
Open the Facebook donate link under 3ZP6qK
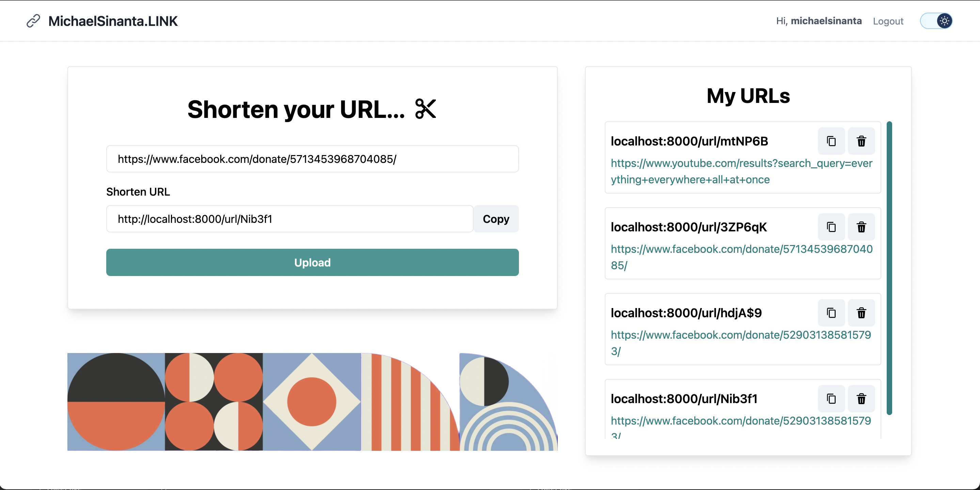pyautogui.click(x=741, y=257)
